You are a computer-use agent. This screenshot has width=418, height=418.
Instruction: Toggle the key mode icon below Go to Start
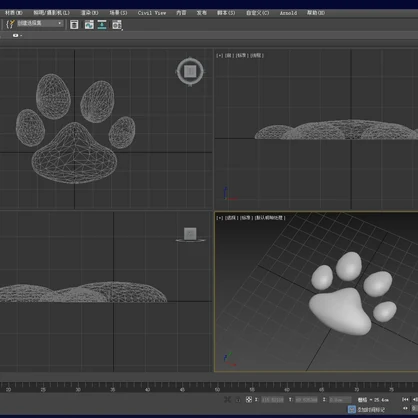pos(405,408)
